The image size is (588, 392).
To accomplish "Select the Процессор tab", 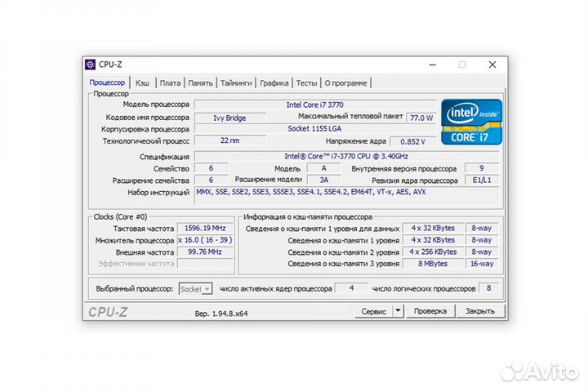I will 107,82.
